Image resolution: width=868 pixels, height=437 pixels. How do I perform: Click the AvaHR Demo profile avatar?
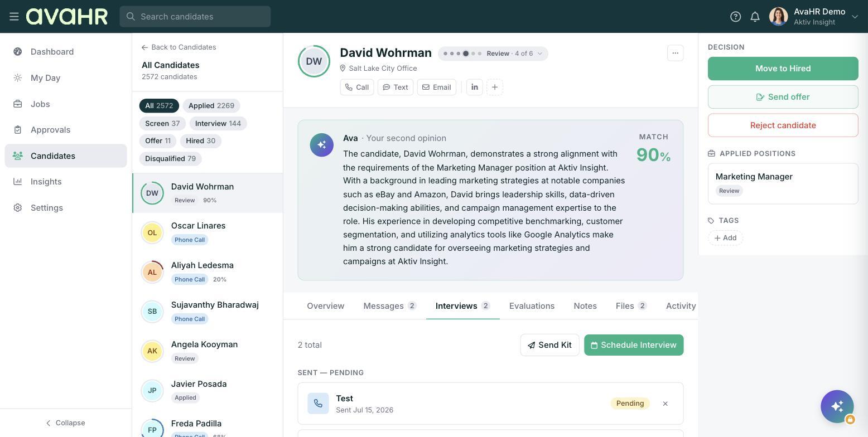point(778,17)
